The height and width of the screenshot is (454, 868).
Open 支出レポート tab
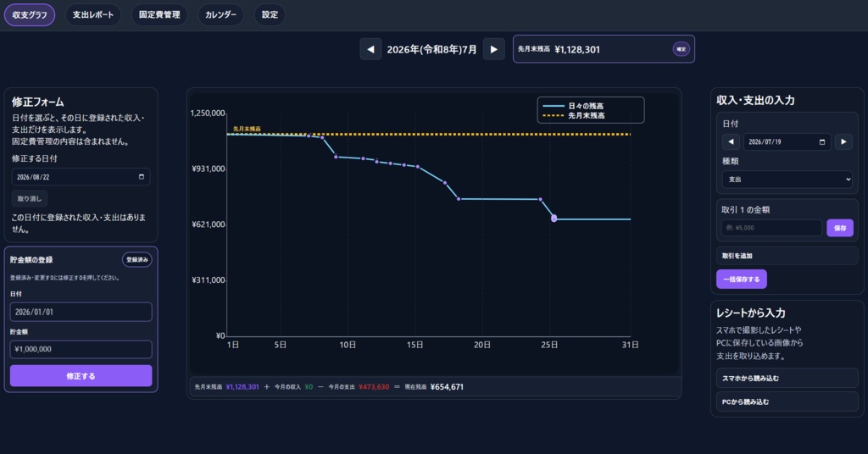pyautogui.click(x=93, y=15)
